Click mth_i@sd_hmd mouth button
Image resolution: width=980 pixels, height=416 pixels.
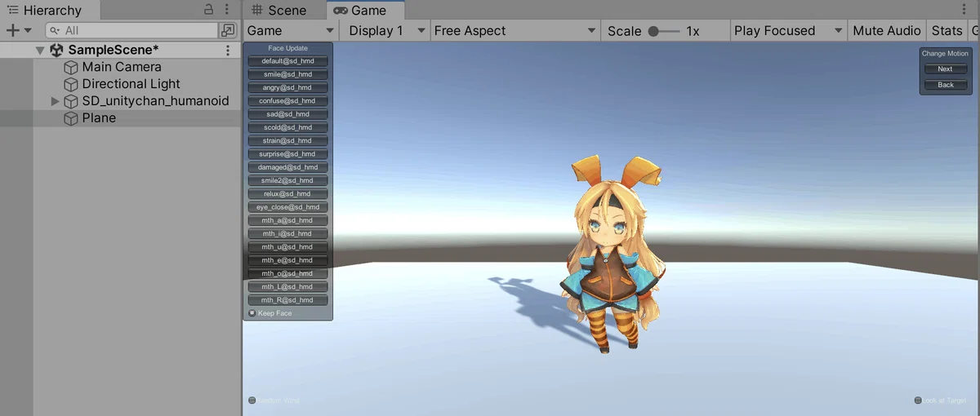pyautogui.click(x=287, y=233)
